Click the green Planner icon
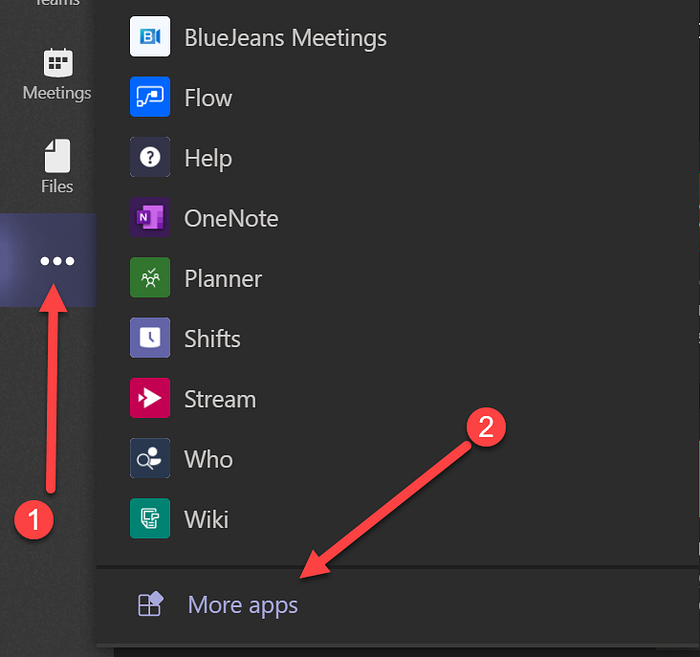The height and width of the screenshot is (657, 700). 150,277
